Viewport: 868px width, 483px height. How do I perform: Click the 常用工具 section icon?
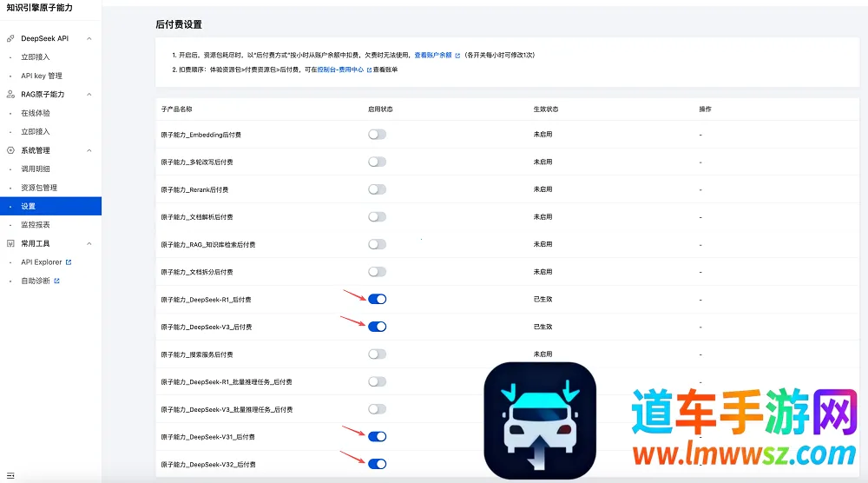point(10,244)
